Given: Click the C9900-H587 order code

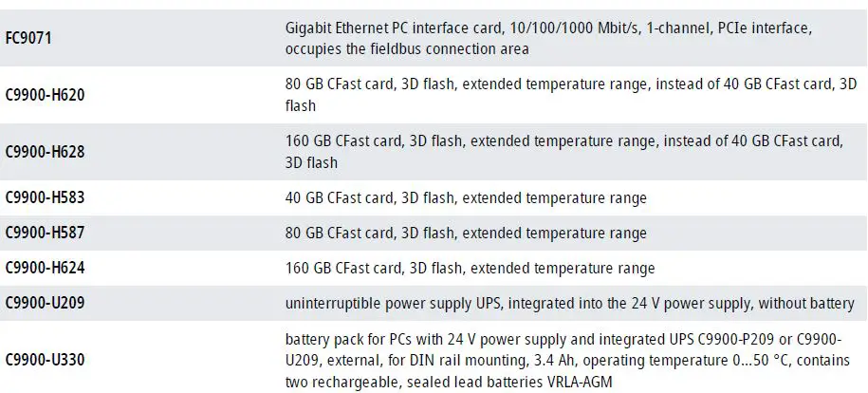Looking at the screenshot, I should point(46,234).
